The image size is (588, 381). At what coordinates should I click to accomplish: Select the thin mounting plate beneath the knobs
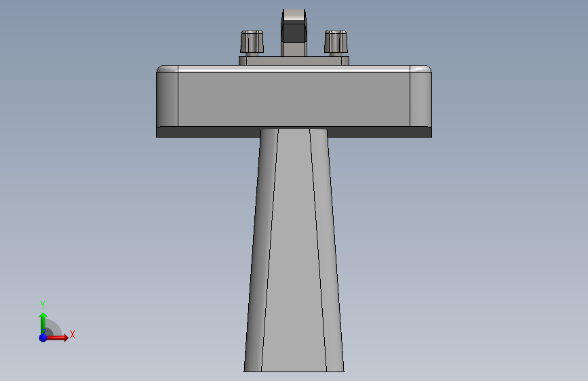[x=294, y=61]
